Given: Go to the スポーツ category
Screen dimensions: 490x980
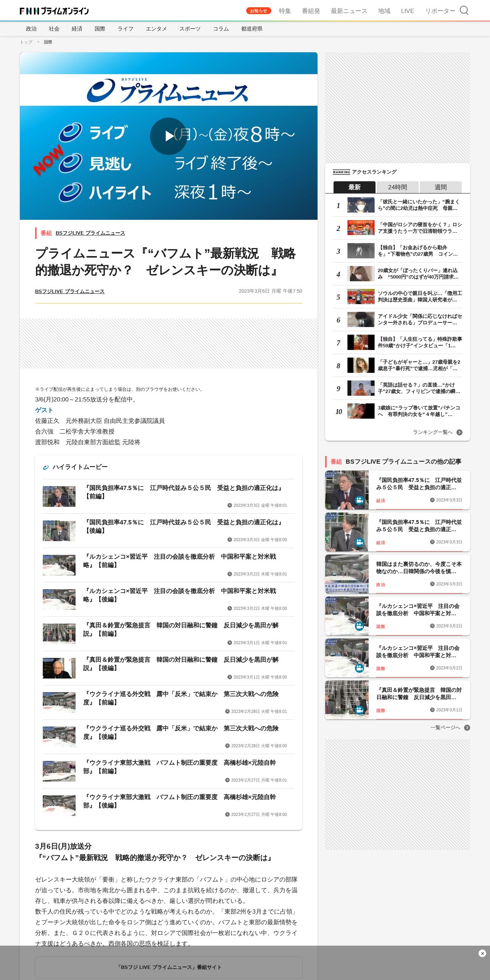Looking at the screenshot, I should pyautogui.click(x=190, y=29).
